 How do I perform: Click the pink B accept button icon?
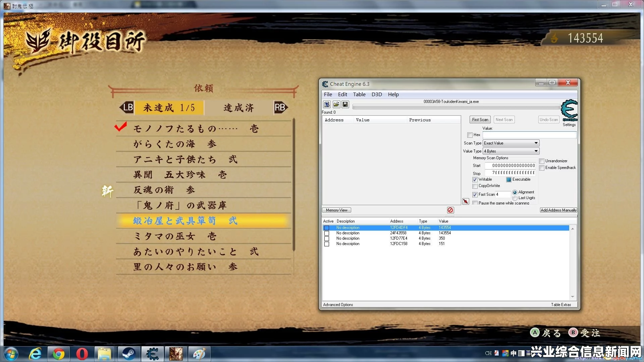coord(573,333)
